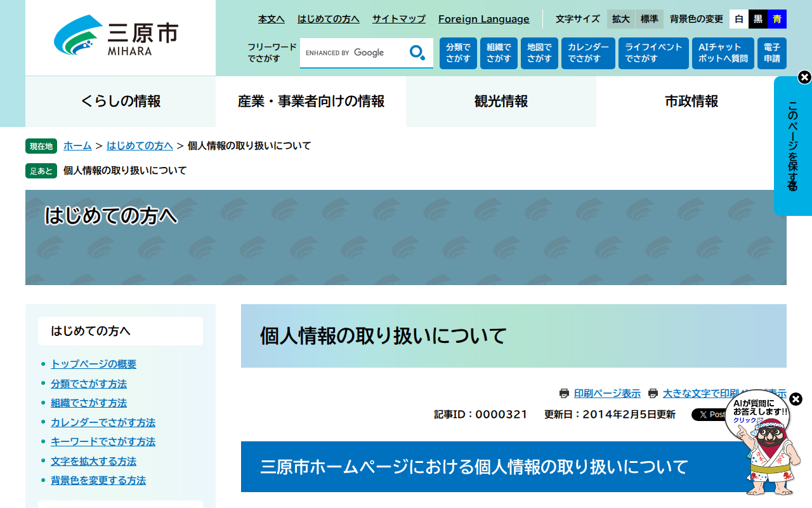Click the 足あと history label
This screenshot has width=812, height=508.
[x=41, y=171]
